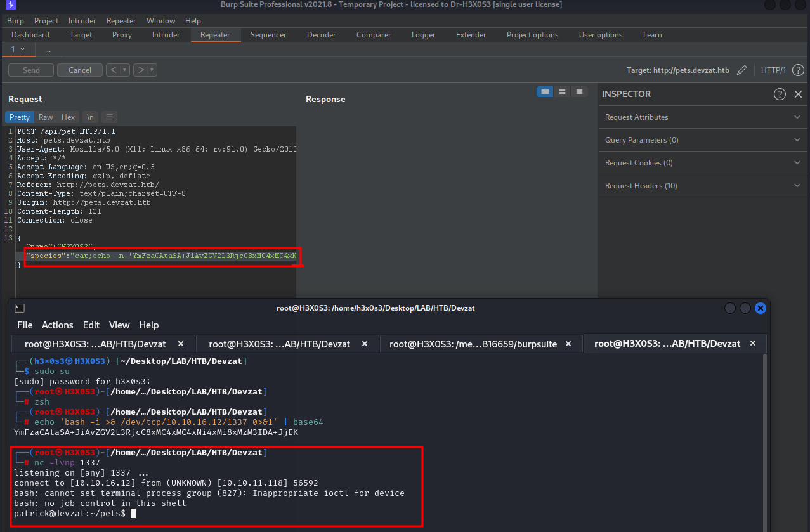The width and height of the screenshot is (810, 532).
Task: Open the Project menu
Action: click(x=46, y=21)
